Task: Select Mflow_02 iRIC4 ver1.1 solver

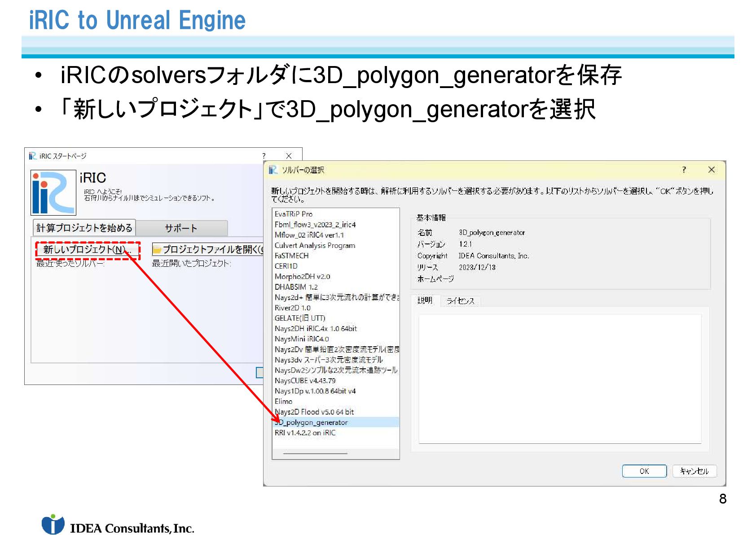Action: 336,235
